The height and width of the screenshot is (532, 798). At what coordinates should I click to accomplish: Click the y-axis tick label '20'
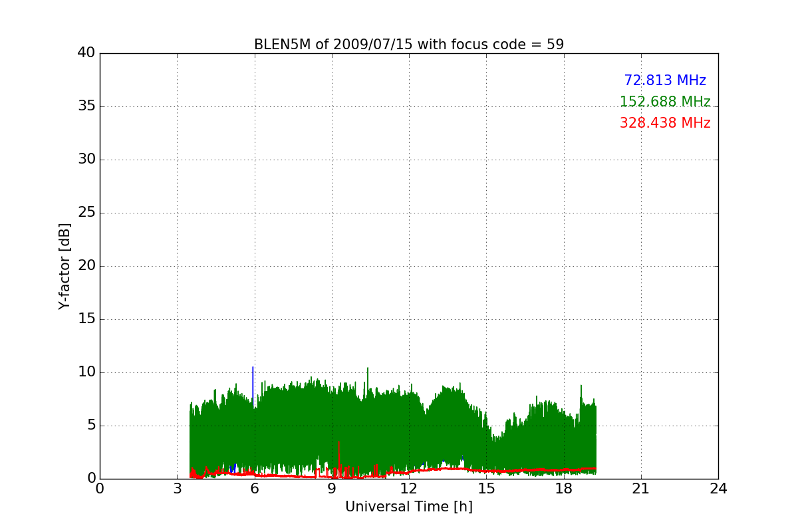click(x=86, y=266)
